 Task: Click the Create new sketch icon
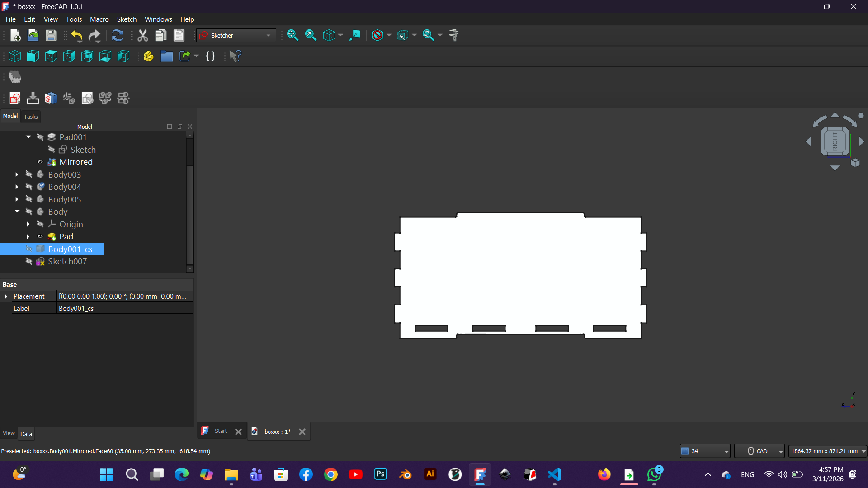[x=15, y=98]
